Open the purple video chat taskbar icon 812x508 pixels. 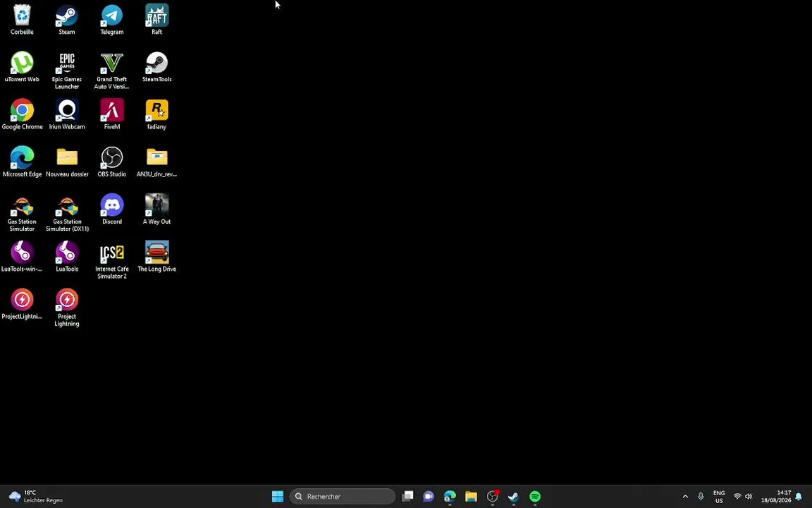pos(429,497)
